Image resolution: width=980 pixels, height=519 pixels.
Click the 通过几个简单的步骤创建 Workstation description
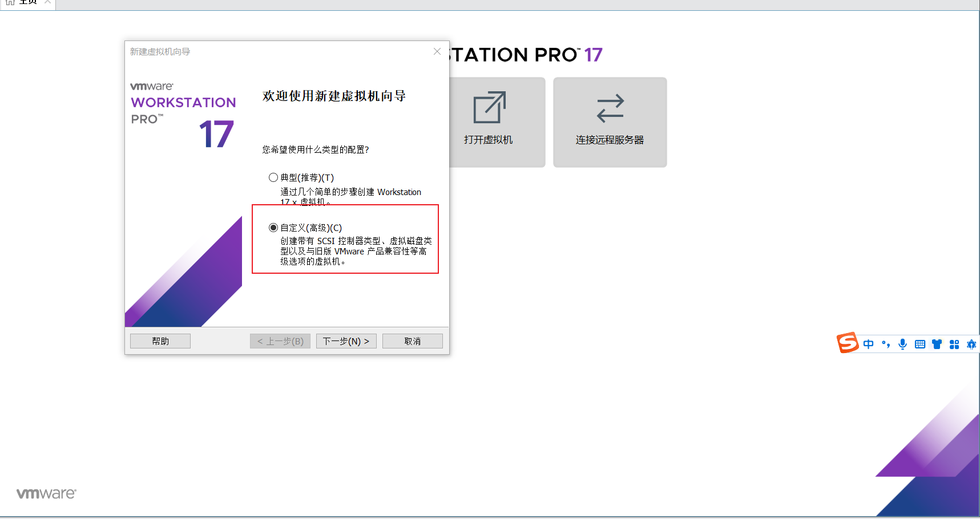tap(350, 197)
